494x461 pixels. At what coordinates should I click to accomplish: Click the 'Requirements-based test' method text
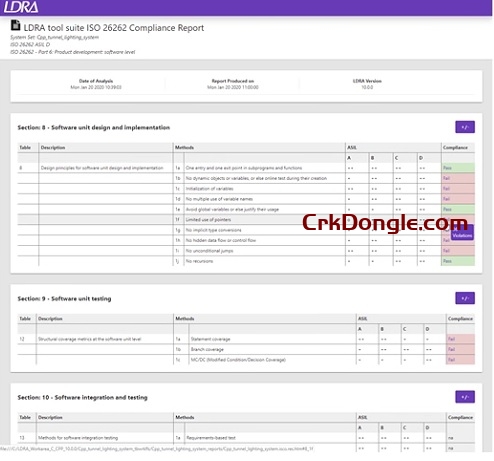pyautogui.click(x=211, y=438)
